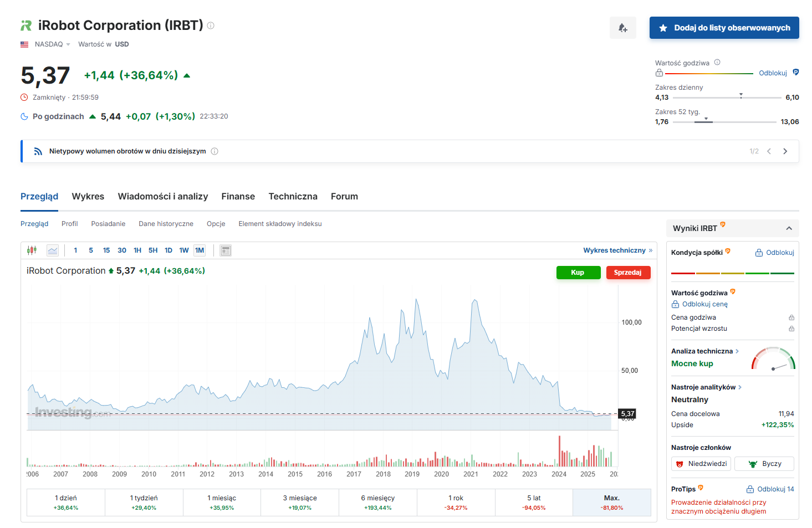The width and height of the screenshot is (812, 528).
Task: Click Dodaj do listy obserwowanych button
Action: pyautogui.click(x=724, y=28)
